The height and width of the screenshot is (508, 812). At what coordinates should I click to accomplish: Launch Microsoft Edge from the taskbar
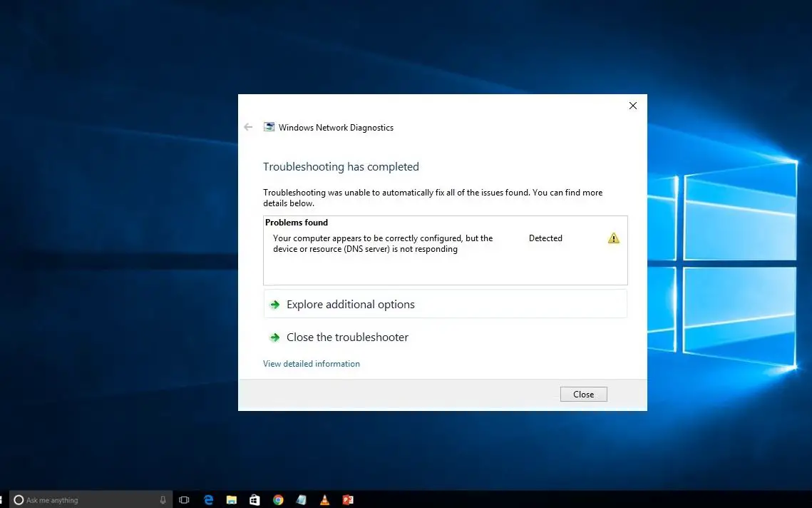pos(209,499)
